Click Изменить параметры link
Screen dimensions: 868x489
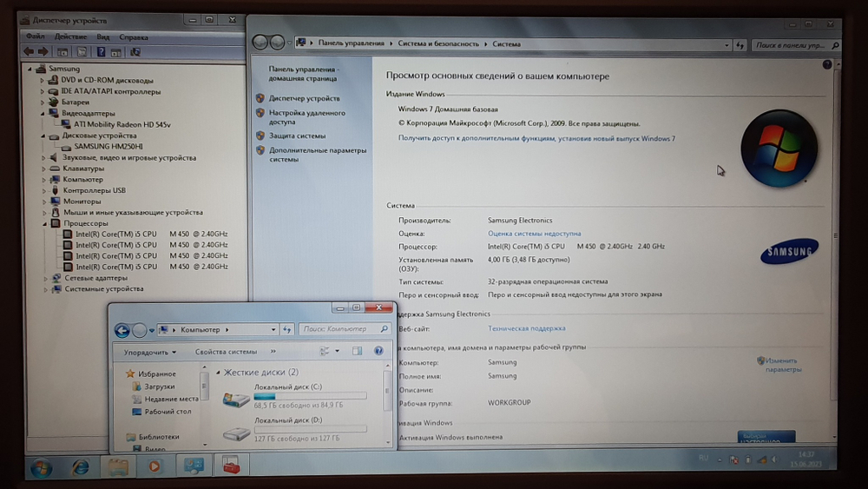[783, 365]
